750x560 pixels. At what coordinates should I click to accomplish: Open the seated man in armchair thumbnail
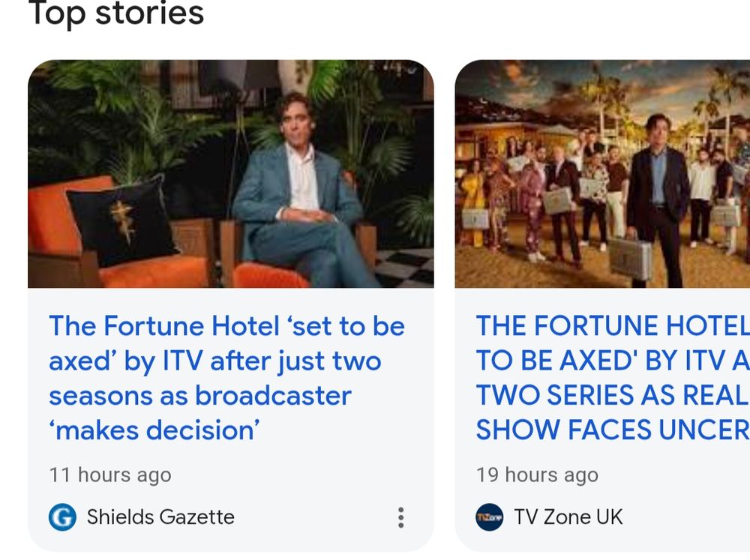coord(231,174)
